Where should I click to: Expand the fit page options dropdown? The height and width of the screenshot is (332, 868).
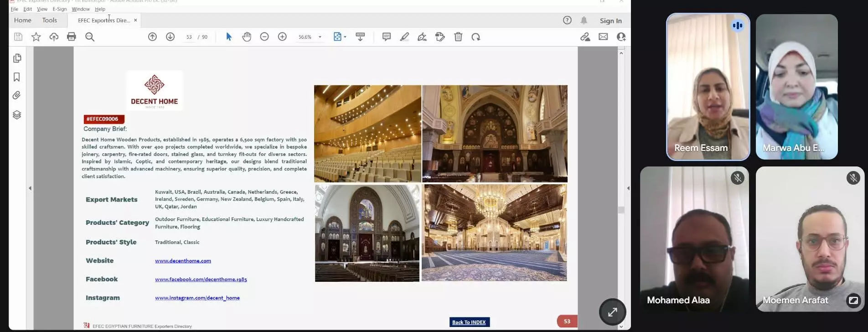tap(345, 37)
